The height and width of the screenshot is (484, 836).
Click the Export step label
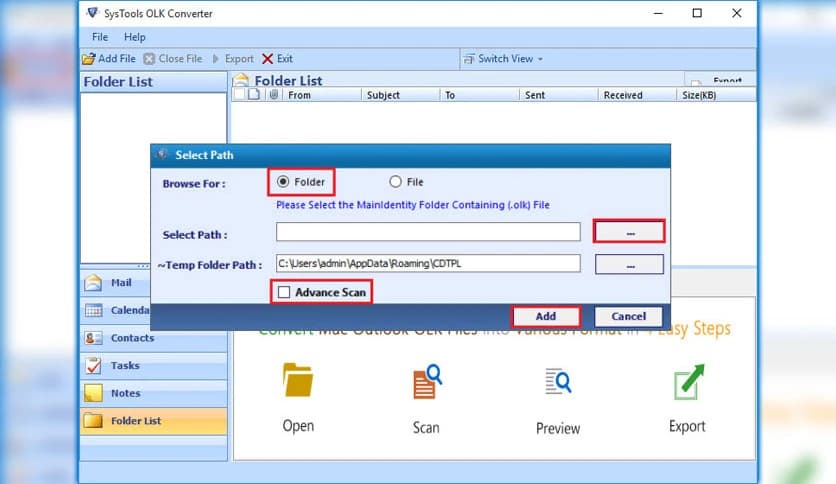point(687,426)
